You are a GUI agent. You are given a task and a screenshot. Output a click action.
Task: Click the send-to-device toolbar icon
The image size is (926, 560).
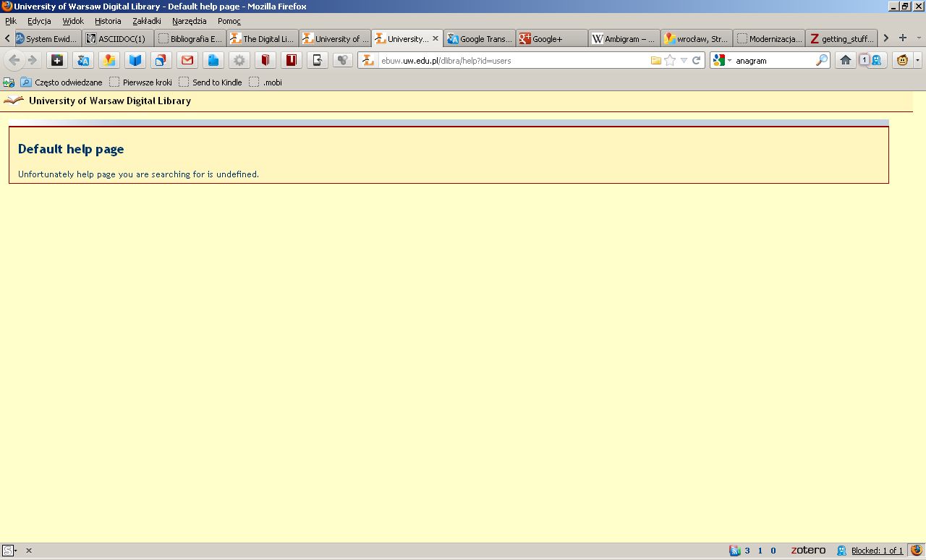coord(318,60)
